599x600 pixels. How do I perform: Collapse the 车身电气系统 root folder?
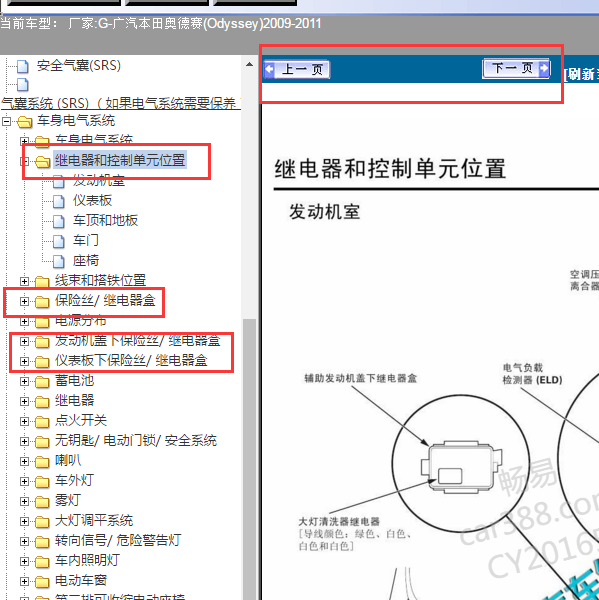point(6,121)
